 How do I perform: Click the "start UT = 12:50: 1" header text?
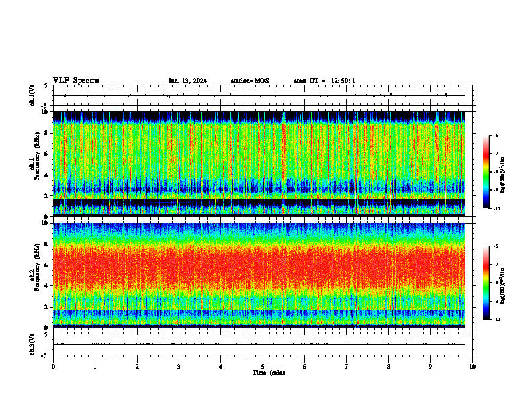(x=324, y=81)
